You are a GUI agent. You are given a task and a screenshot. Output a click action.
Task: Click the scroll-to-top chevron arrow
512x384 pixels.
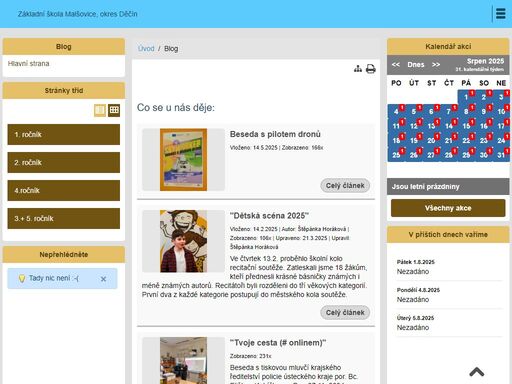(x=477, y=372)
